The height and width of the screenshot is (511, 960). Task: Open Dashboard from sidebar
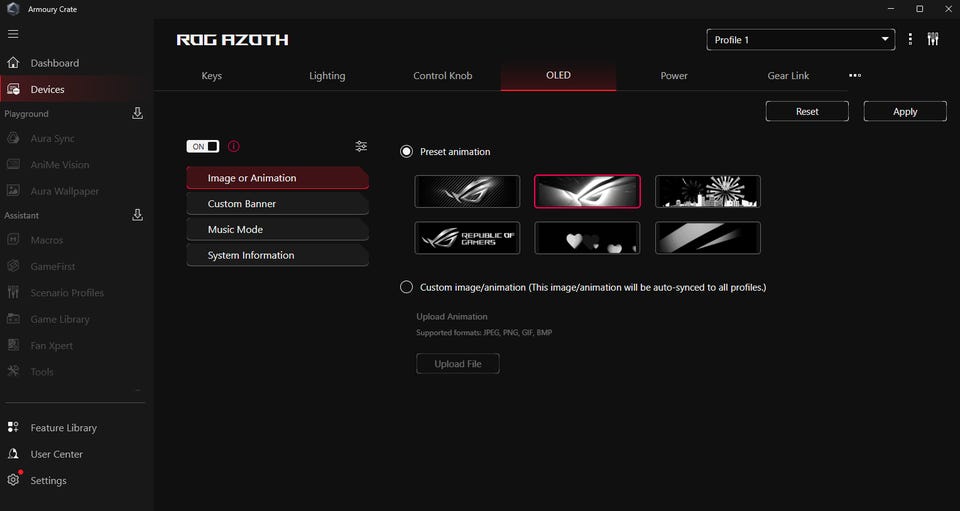tap(54, 63)
